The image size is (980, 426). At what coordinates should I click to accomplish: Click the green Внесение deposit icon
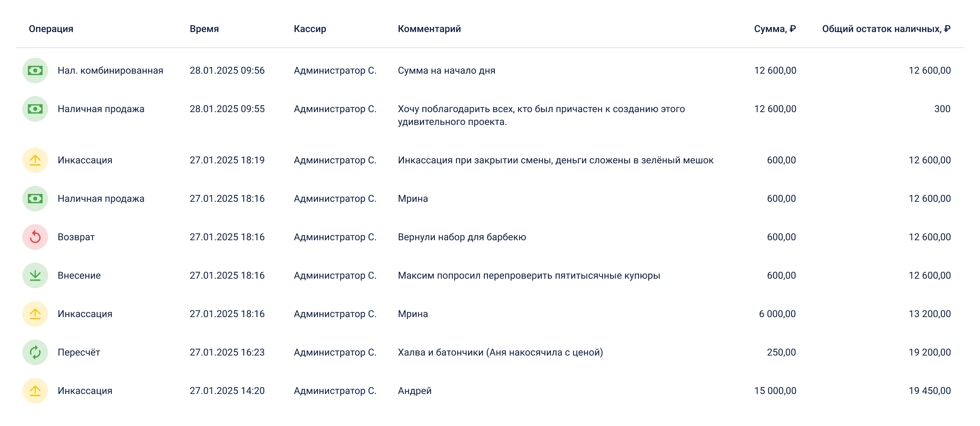(35, 275)
